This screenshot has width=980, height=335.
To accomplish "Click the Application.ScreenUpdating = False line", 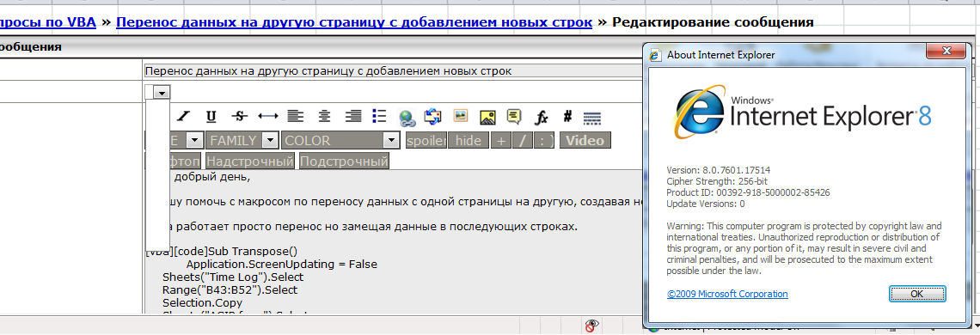I will tap(282, 265).
